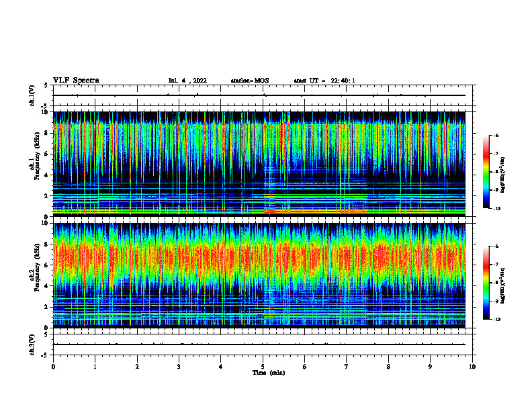Screen dimensions: 532x411
Task: Click the time axis tick label "7"
Action: point(347,367)
